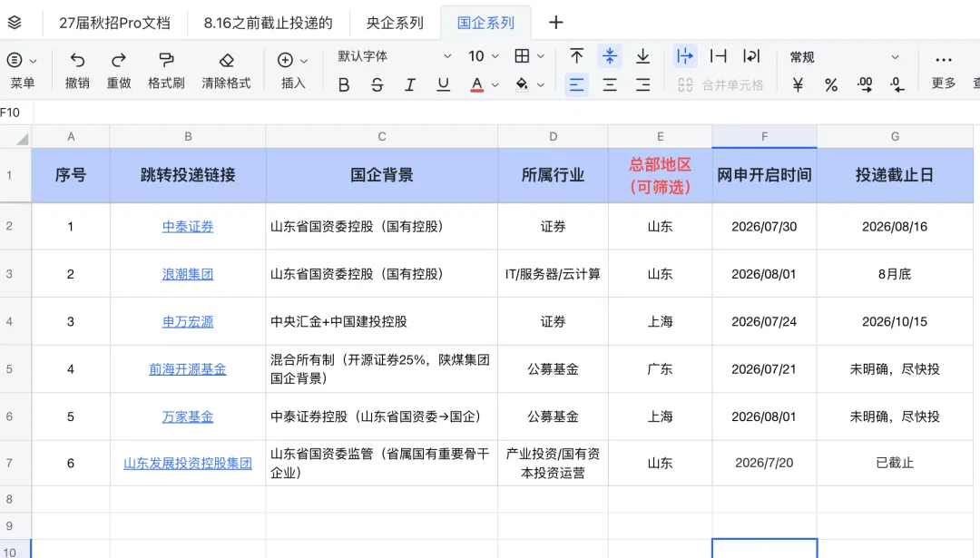
Task: Select the cell 8月底
Action: [x=895, y=274]
